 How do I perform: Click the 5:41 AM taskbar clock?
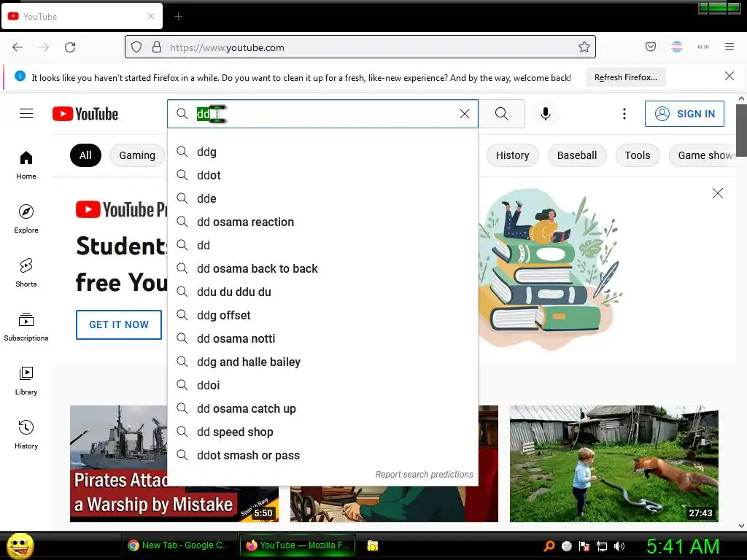click(682, 545)
